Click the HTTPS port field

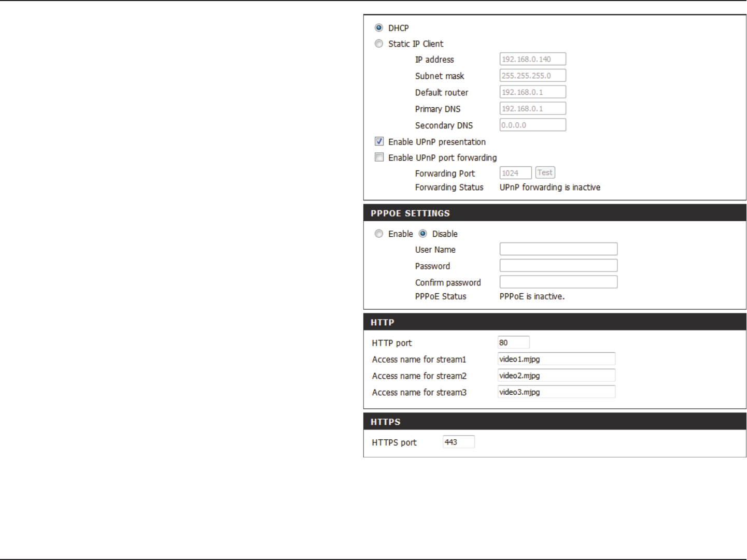pyautogui.click(x=459, y=442)
